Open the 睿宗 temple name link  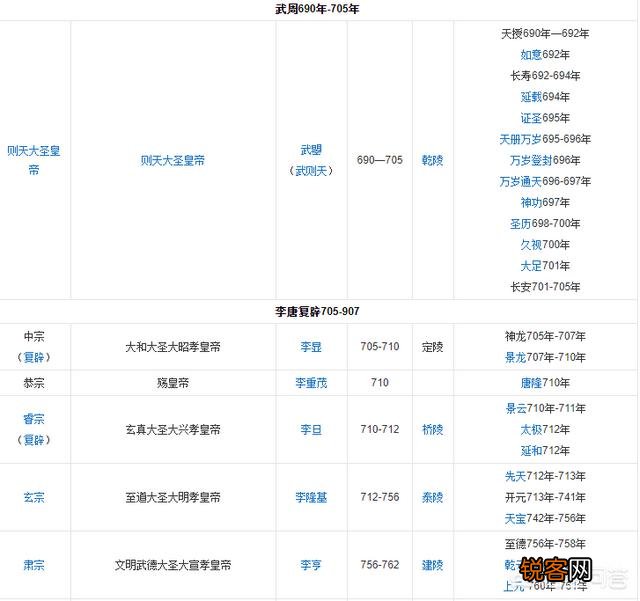tap(34, 419)
